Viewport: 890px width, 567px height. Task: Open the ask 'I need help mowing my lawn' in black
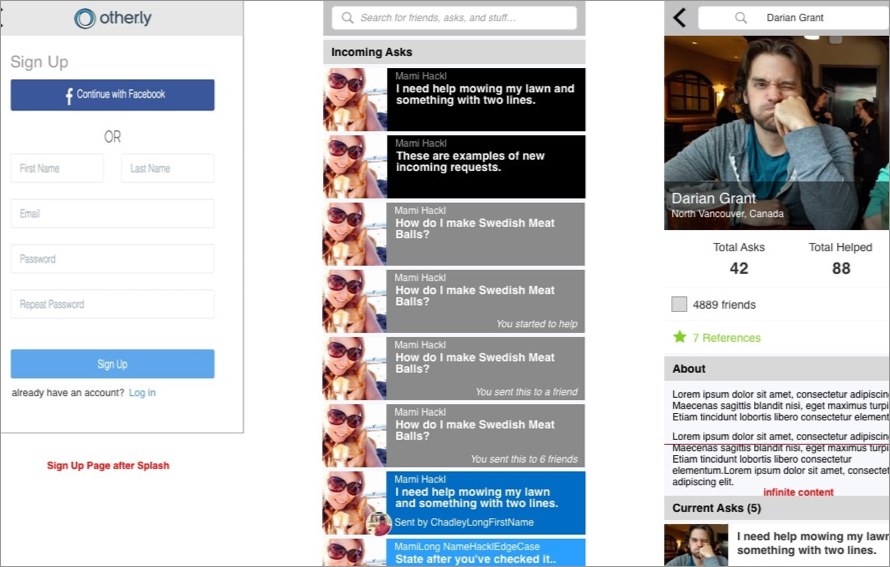coord(486,99)
